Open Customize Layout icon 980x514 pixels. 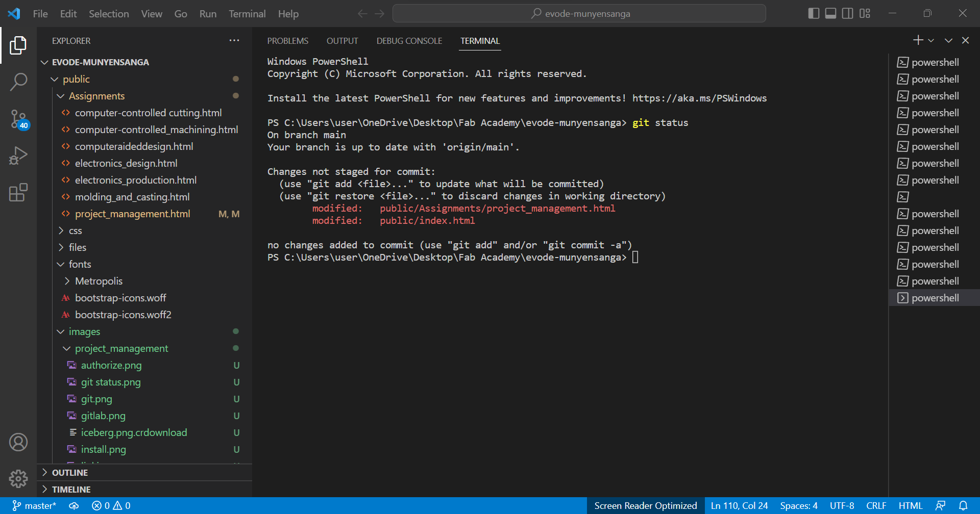pyautogui.click(x=865, y=13)
